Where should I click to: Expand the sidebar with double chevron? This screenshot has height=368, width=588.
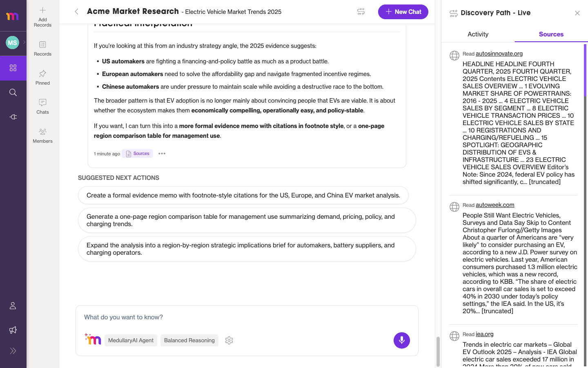point(13,351)
